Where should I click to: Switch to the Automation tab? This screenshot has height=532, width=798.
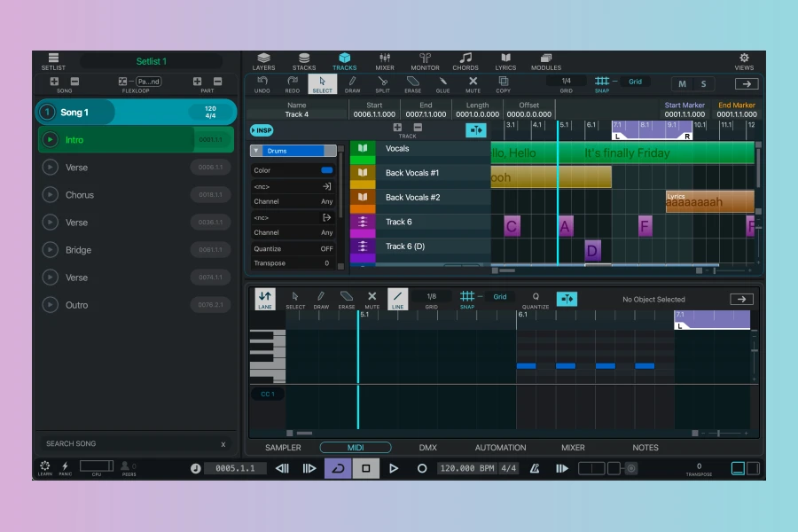point(500,448)
